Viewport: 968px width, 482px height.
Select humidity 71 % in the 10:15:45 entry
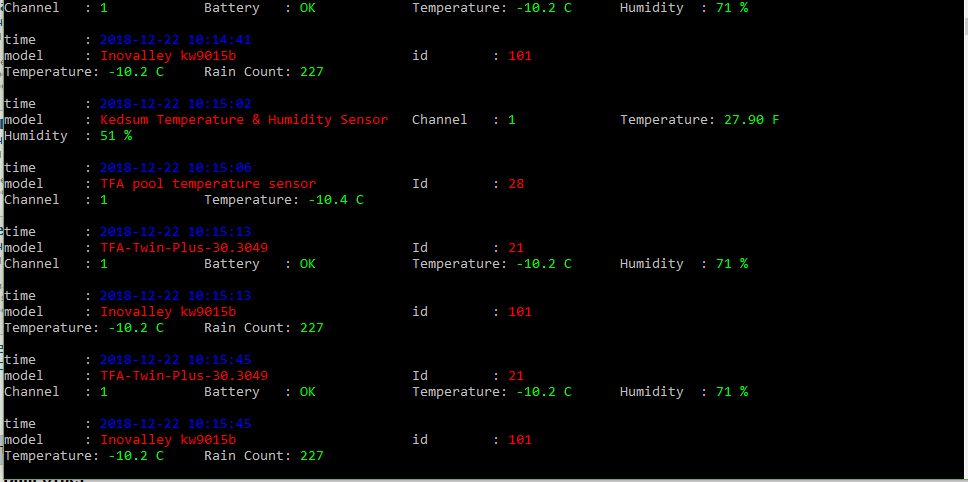pos(732,392)
